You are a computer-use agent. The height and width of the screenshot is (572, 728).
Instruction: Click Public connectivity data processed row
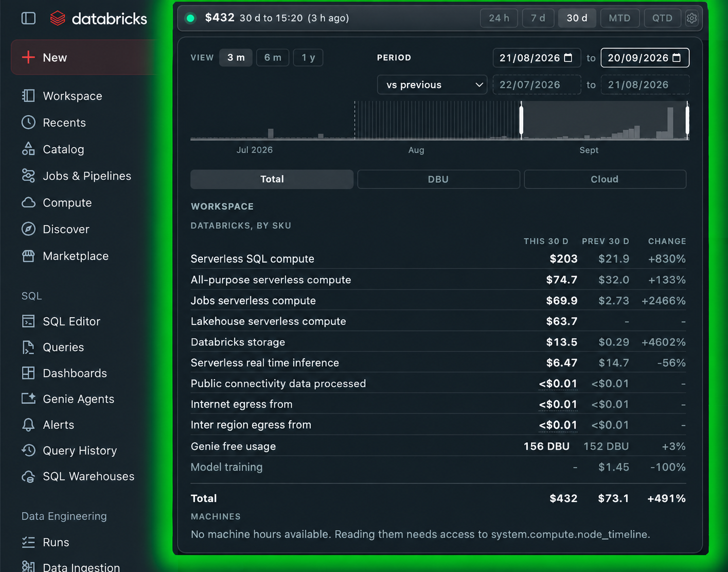[438, 384]
